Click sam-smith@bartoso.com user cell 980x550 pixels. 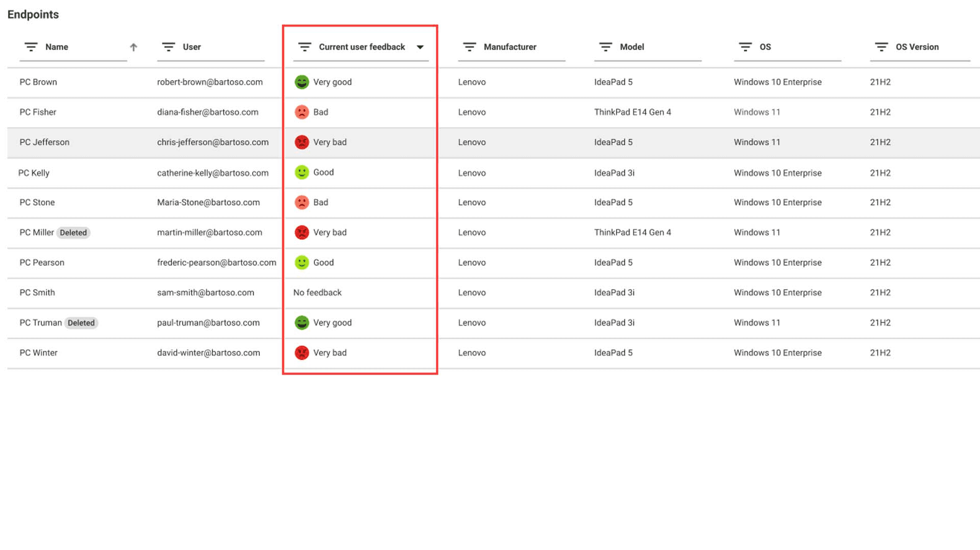pyautogui.click(x=206, y=293)
